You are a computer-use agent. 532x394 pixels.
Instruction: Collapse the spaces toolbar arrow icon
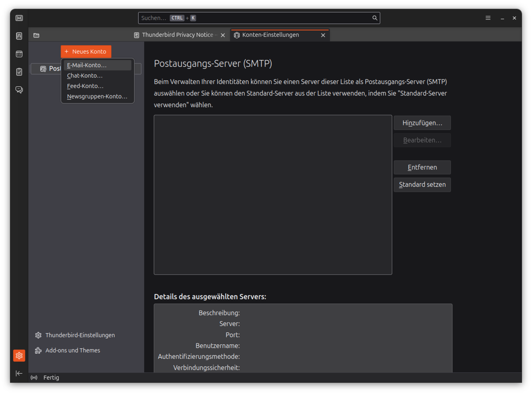(x=19, y=373)
